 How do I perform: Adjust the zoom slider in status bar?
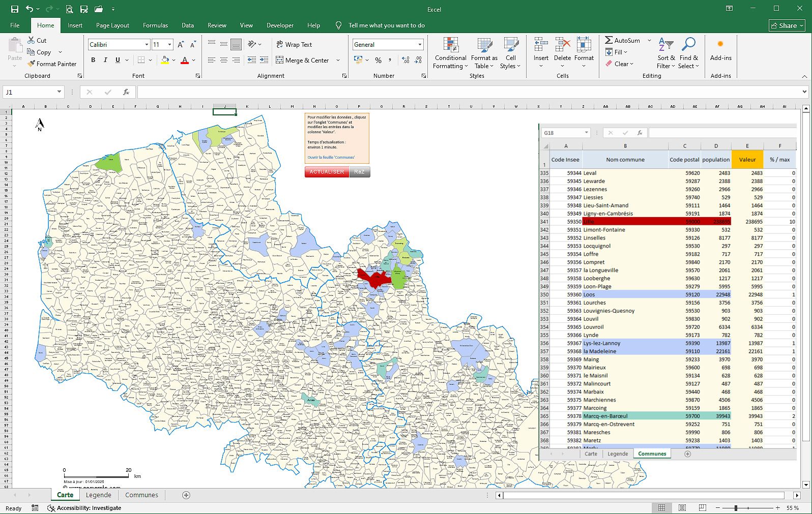click(736, 508)
